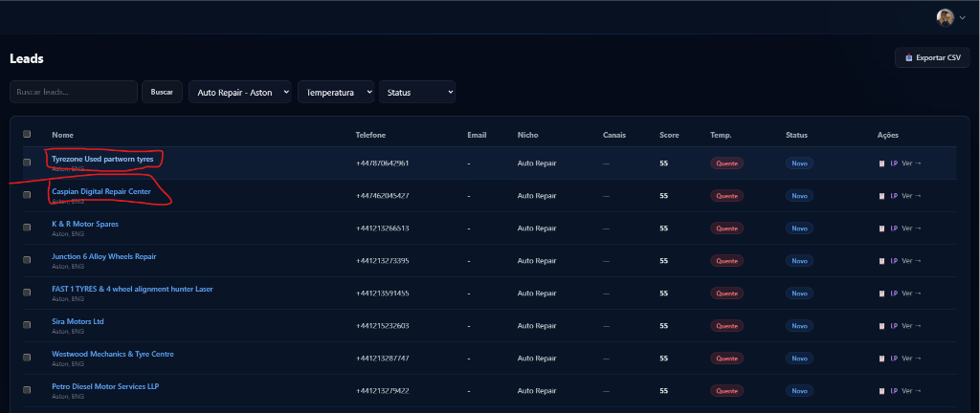This screenshot has width=980, height=413.
Task: Focus the Buscar leads search field
Action: point(74,92)
